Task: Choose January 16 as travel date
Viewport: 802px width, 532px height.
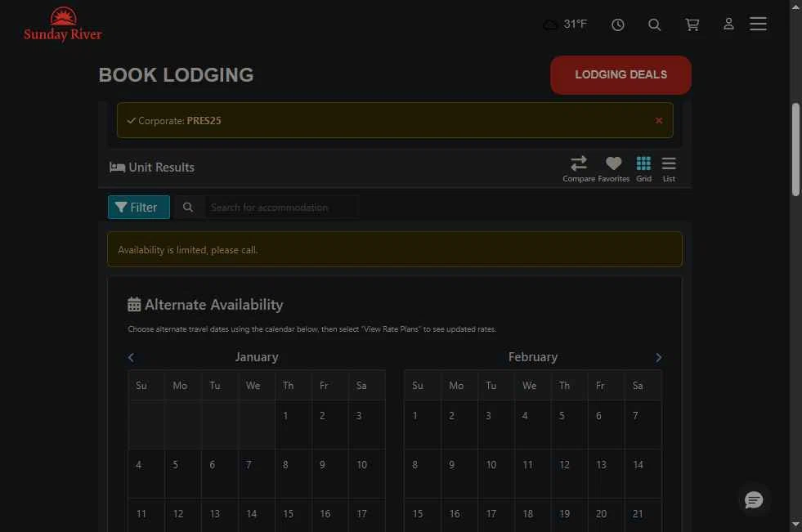Action: (x=330, y=515)
